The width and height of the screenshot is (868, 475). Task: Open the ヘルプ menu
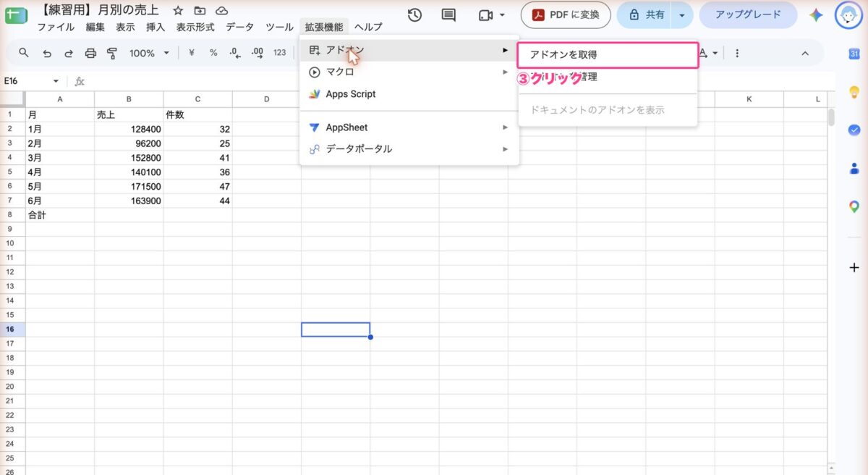coord(368,27)
